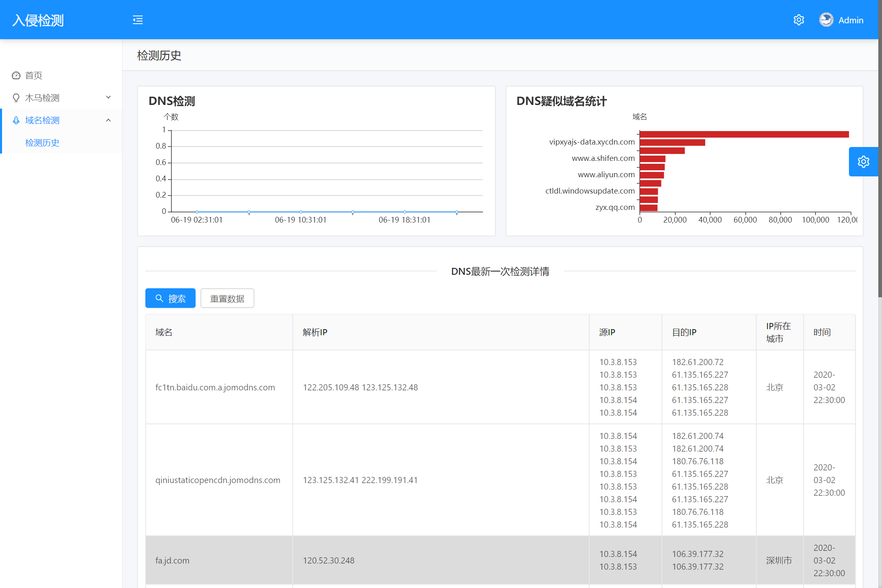Select 检测历史 submenu item
The width and height of the screenshot is (882, 588).
pyautogui.click(x=42, y=143)
